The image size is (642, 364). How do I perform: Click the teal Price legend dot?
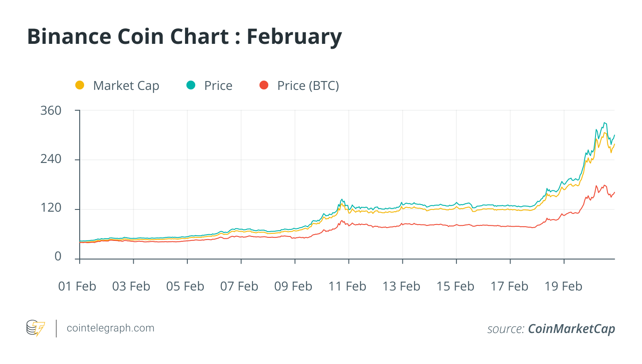coord(191,85)
